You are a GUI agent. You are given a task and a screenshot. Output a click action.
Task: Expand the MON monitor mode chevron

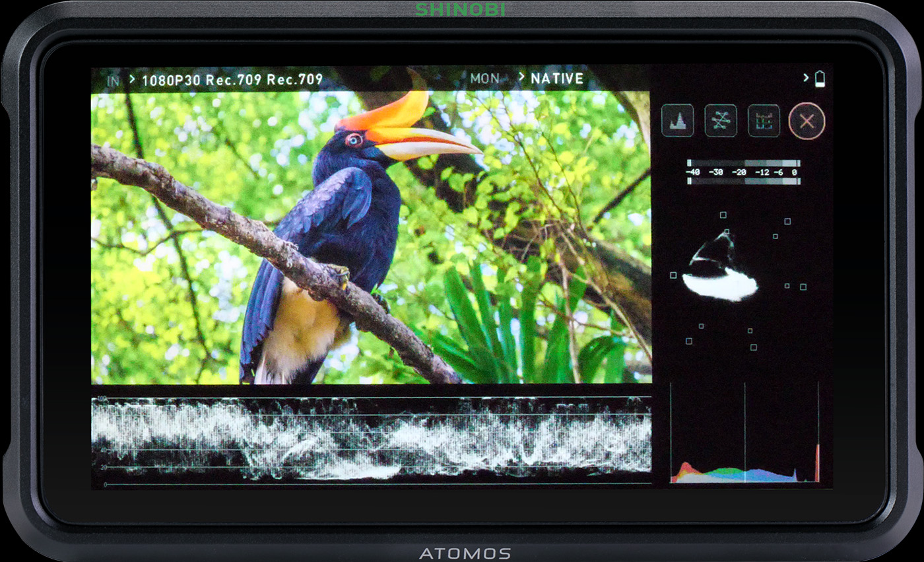tap(521, 78)
